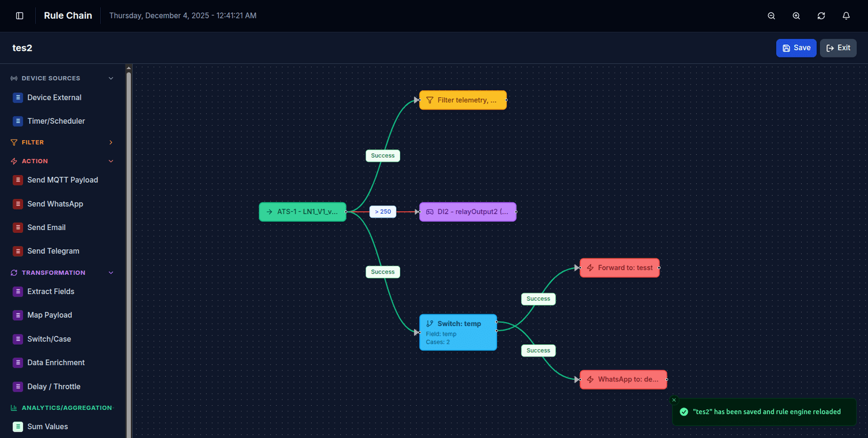The height and width of the screenshot is (438, 868).
Task: Toggle the sidebar panel icon top-left
Action: pyautogui.click(x=19, y=15)
